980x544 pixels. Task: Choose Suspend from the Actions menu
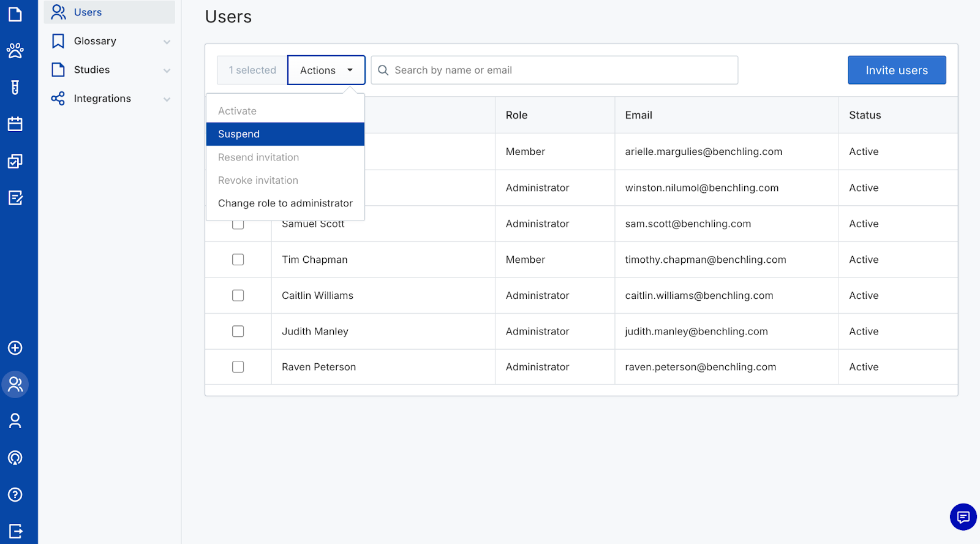[x=285, y=134]
